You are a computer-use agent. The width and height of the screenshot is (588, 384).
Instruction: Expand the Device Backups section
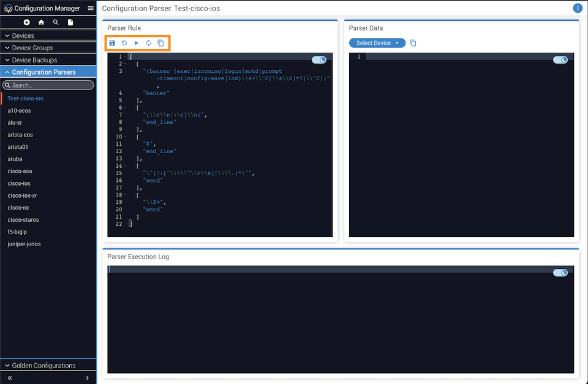48,59
